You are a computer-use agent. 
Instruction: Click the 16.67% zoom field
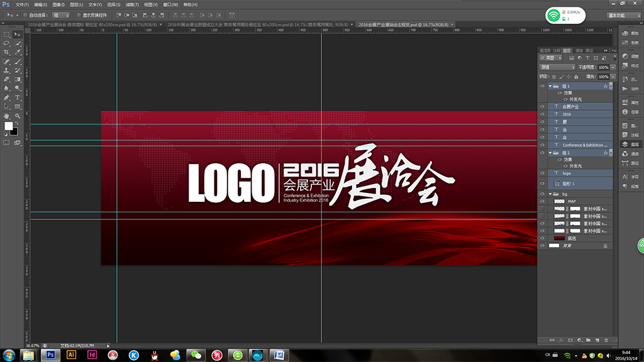[33, 346]
